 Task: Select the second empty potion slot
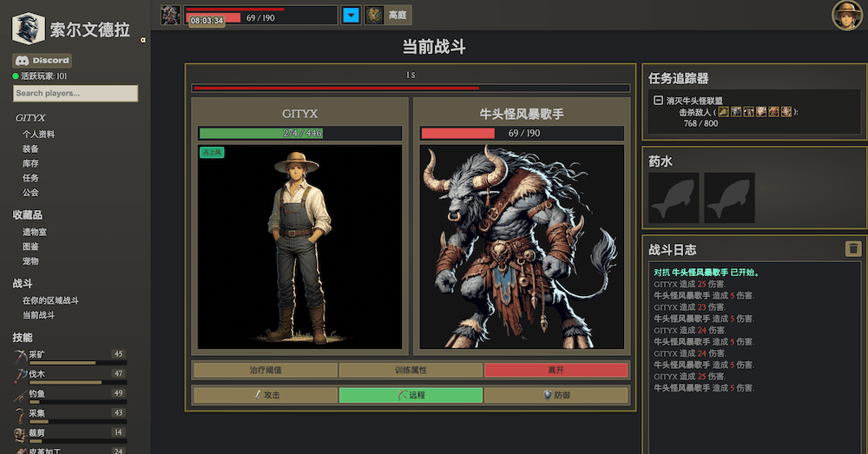click(729, 198)
